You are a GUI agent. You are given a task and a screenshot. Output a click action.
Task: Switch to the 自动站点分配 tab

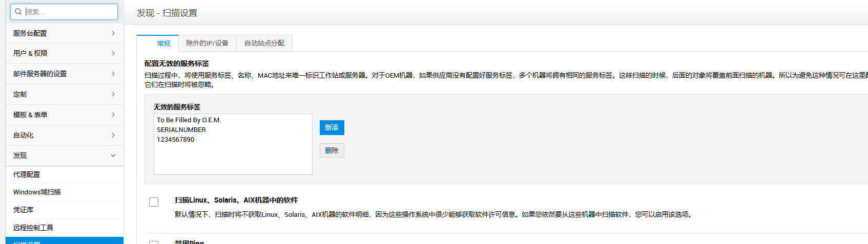(x=264, y=43)
